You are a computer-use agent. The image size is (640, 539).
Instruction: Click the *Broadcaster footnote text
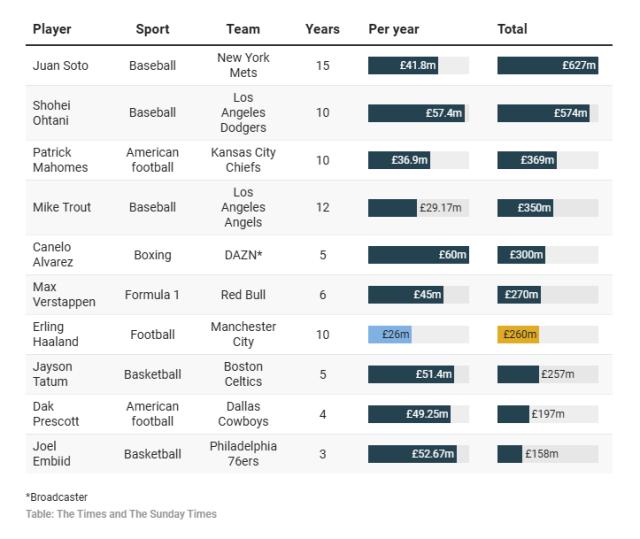57,497
